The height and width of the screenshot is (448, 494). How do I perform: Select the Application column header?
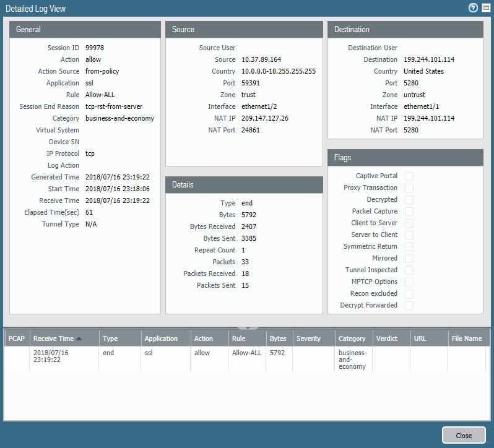pos(161,338)
